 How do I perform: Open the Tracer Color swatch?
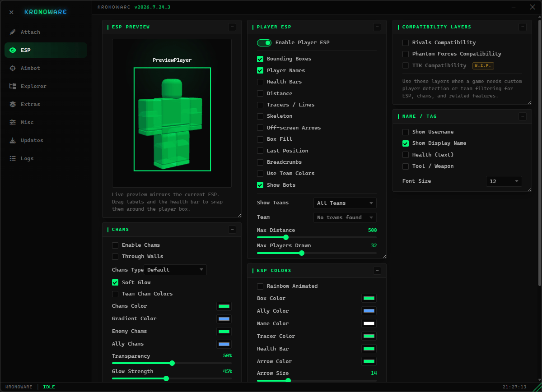tap(369, 336)
